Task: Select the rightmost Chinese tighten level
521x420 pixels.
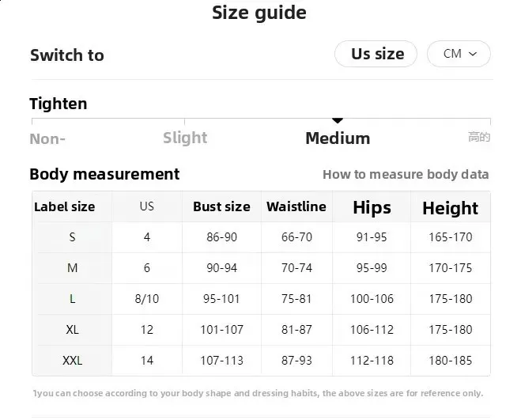Action: (x=479, y=138)
